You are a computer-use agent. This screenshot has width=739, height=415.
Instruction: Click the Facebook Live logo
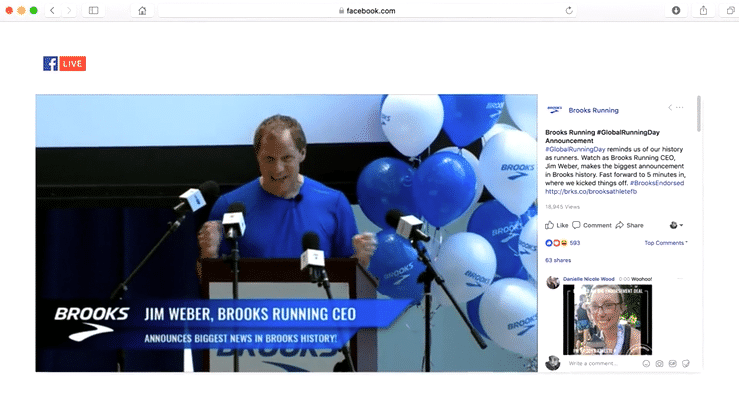65,64
